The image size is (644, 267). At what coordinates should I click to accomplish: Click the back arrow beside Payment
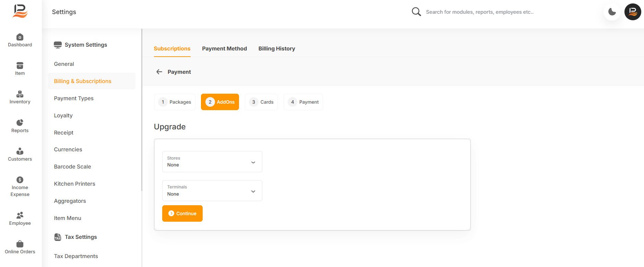(159, 72)
